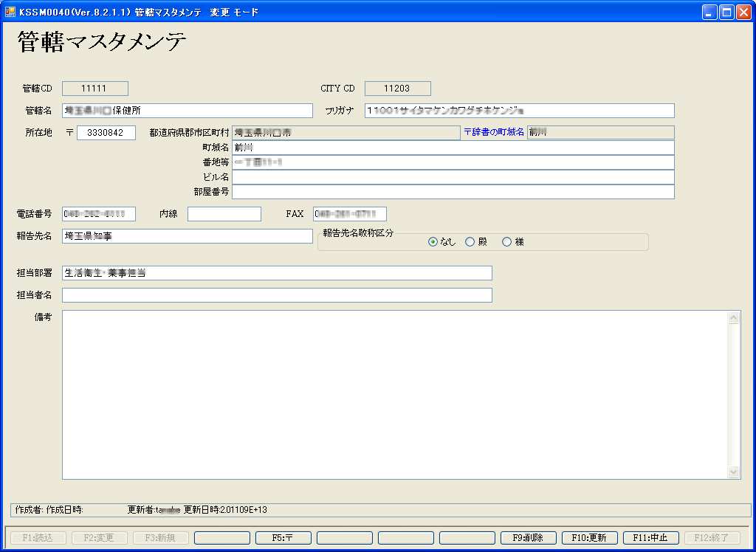This screenshot has width=756, height=552.
Task: Click the 〒辞書の町域名 blue label
Action: click(493, 132)
